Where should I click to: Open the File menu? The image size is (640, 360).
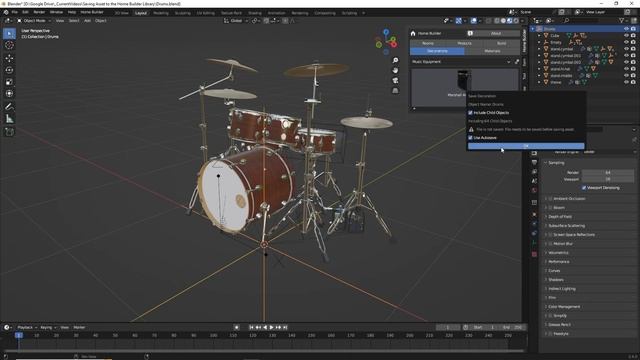[x=14, y=12]
